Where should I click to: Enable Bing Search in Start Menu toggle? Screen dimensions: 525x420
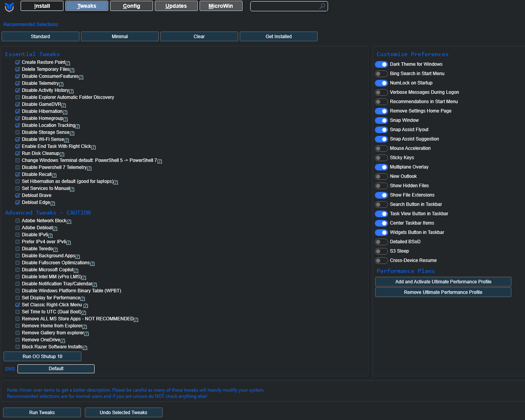coord(381,74)
